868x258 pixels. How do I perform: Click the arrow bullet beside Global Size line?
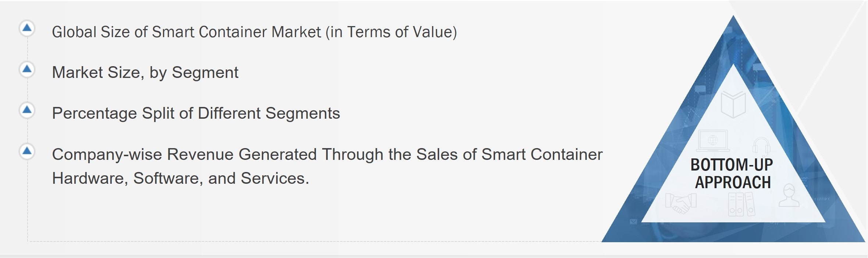point(27,28)
